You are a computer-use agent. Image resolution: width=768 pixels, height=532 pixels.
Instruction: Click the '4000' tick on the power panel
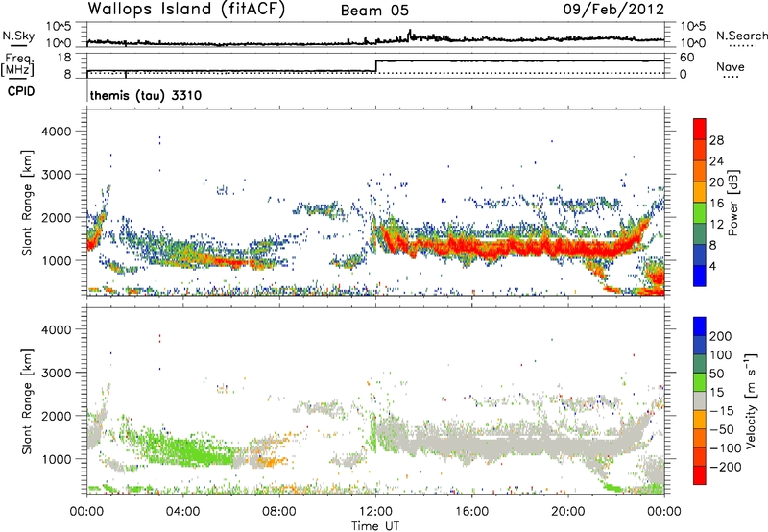[x=57, y=132]
